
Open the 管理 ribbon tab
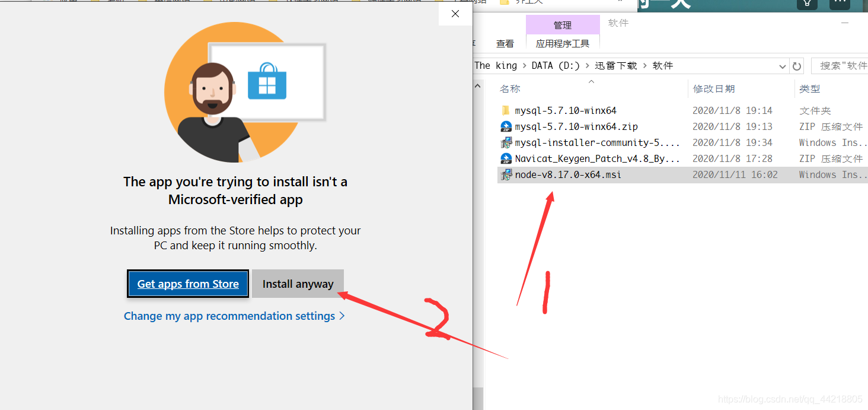[563, 25]
